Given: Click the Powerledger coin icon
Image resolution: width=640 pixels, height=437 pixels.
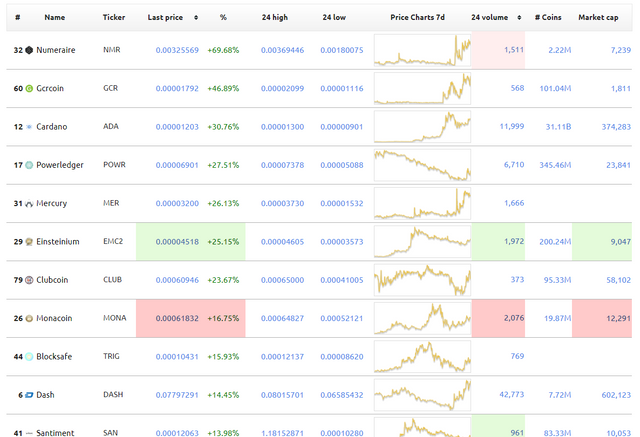Looking at the screenshot, I should point(29,165).
